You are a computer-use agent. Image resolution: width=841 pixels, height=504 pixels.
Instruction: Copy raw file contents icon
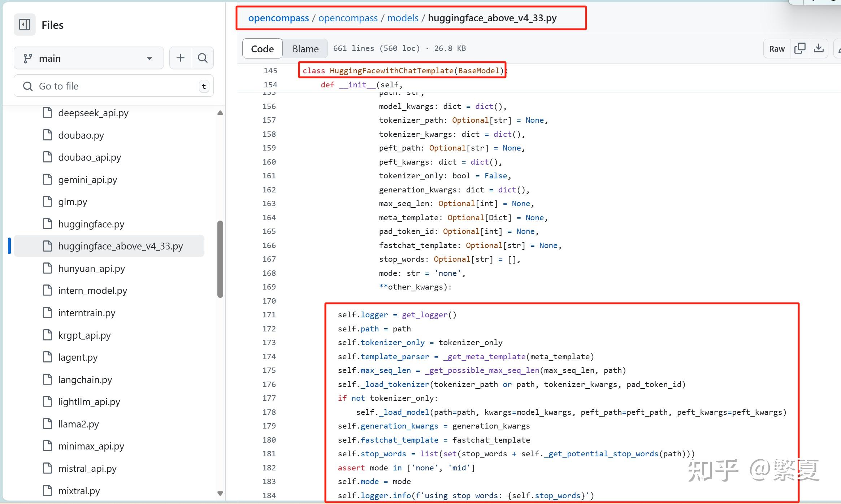pyautogui.click(x=800, y=48)
